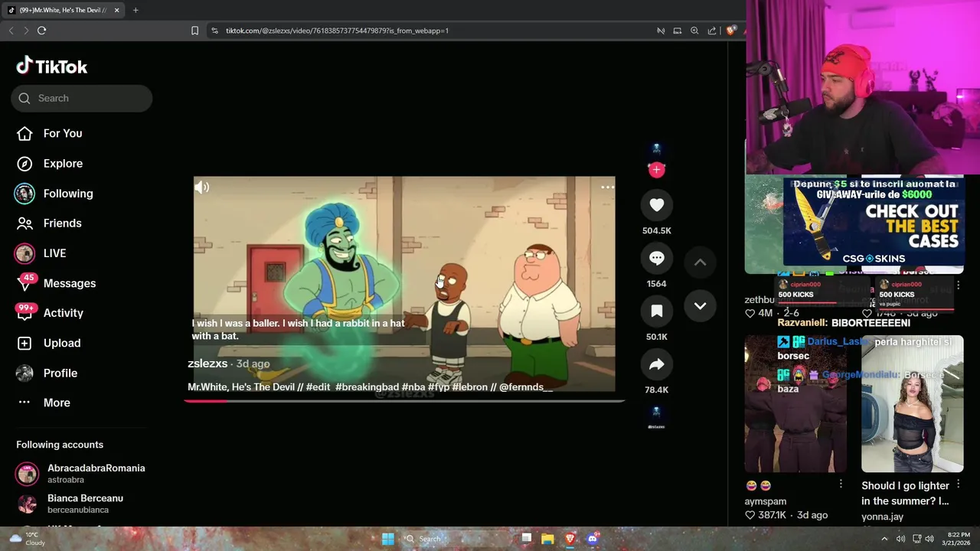Close the Mr.White TikTok tab
The width and height of the screenshot is (980, 551).
[x=116, y=10]
